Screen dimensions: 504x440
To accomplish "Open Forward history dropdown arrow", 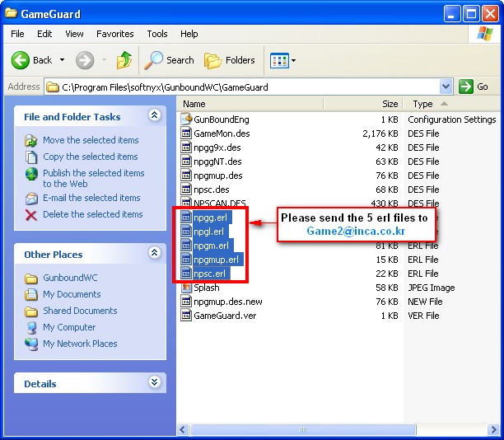I will [104, 60].
